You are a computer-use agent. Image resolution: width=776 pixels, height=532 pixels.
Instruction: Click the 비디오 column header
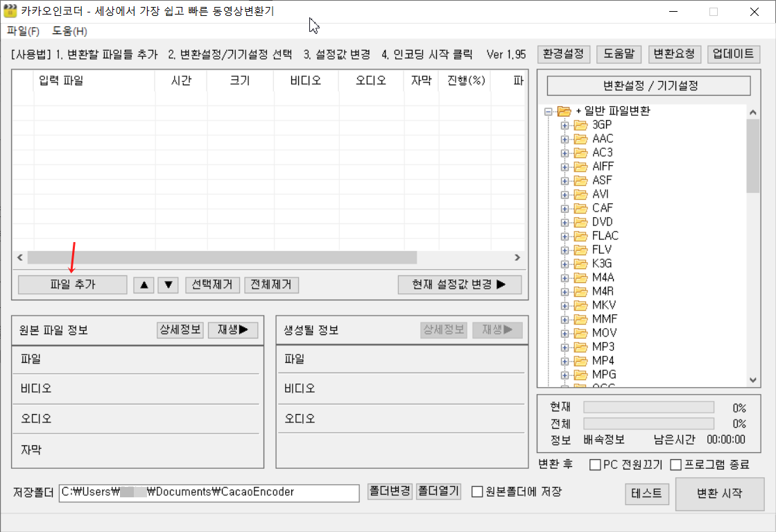pos(306,80)
